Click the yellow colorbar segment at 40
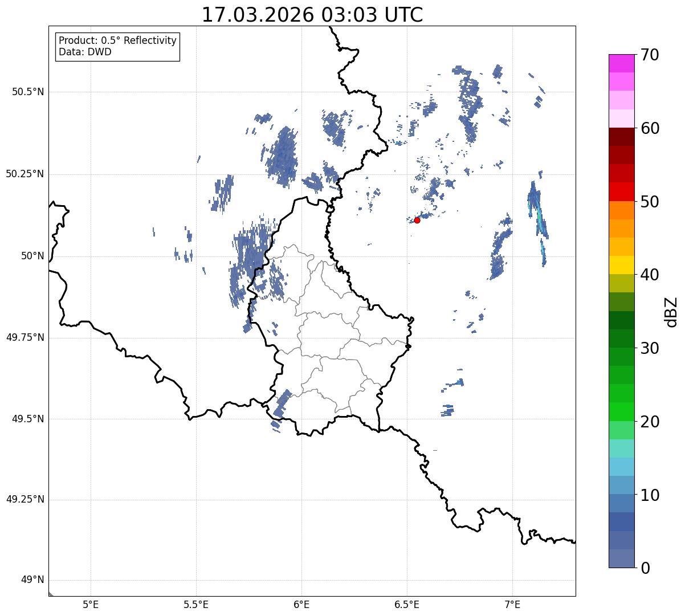Viewport: 685px width, 616px height. [x=622, y=266]
